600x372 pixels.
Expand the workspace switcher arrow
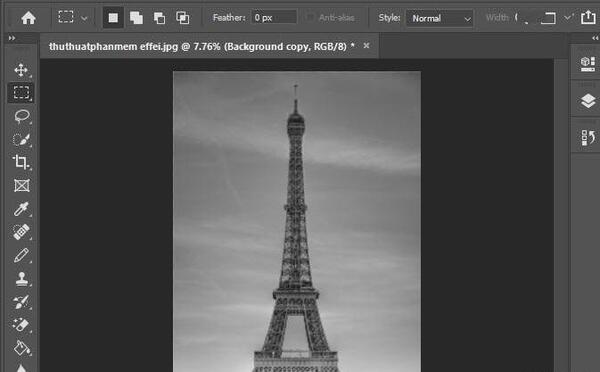pyautogui.click(x=568, y=18)
